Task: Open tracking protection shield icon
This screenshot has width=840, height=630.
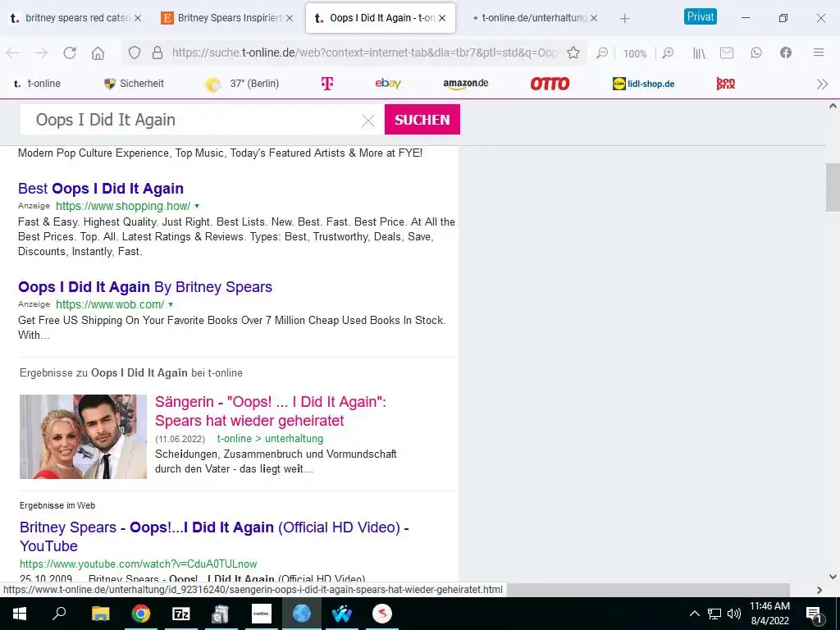Action: coord(135,52)
